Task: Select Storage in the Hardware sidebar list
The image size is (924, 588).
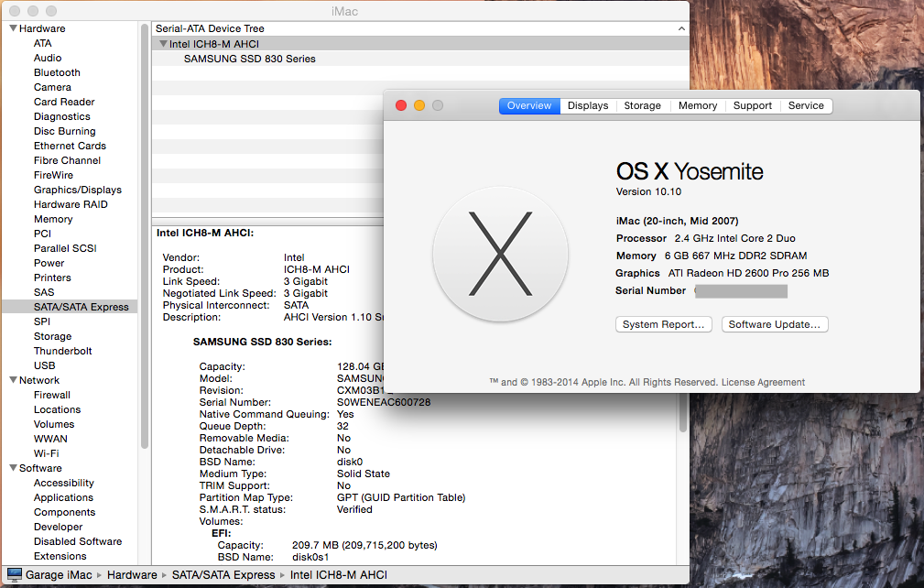Action: coord(52,336)
